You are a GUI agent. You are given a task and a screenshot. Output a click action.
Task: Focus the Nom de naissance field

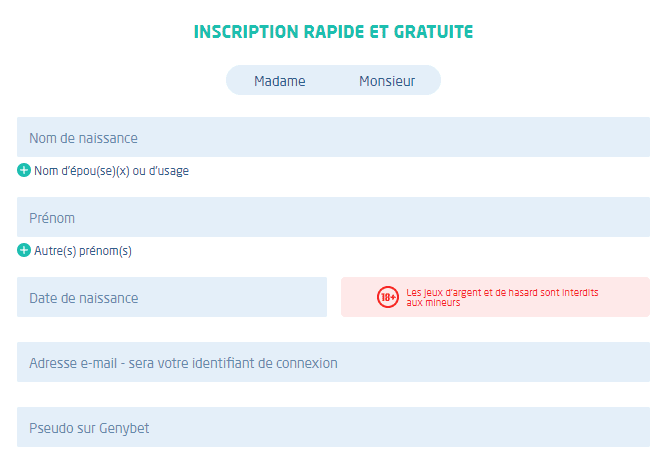pos(333,137)
